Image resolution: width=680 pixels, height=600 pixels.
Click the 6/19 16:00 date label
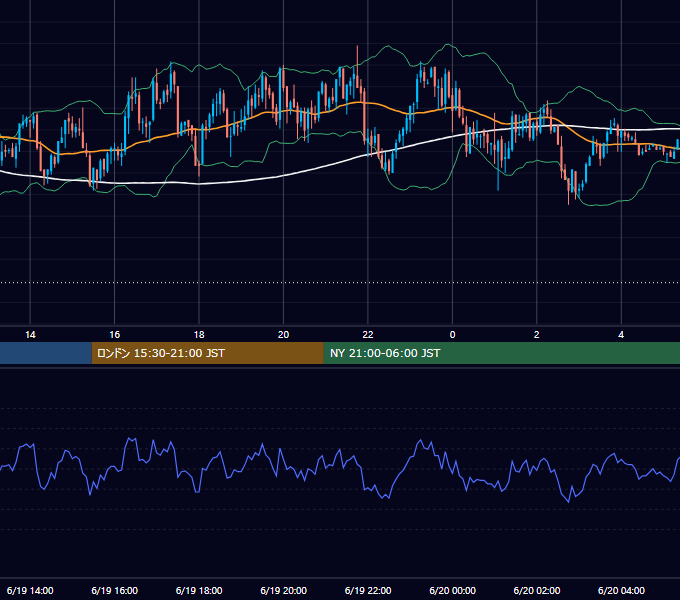tap(114, 590)
